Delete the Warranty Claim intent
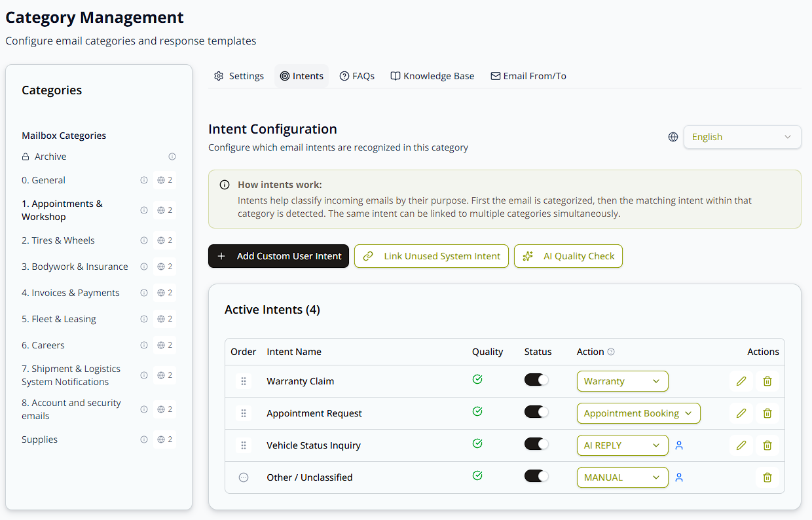This screenshot has width=812, height=520. click(767, 381)
